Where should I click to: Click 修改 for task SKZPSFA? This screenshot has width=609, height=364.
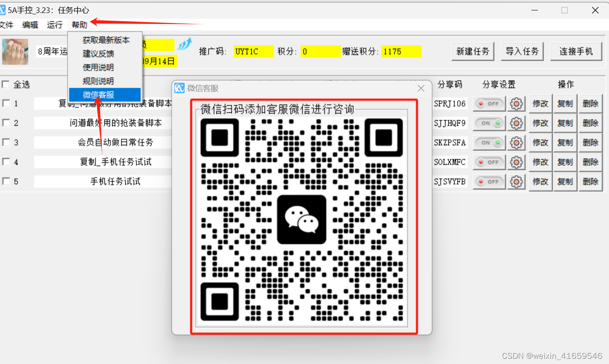click(541, 143)
